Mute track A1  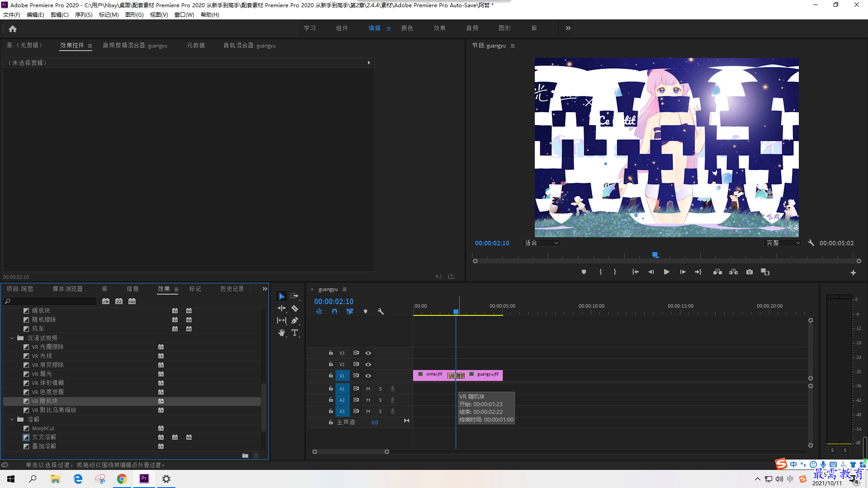[x=368, y=389]
